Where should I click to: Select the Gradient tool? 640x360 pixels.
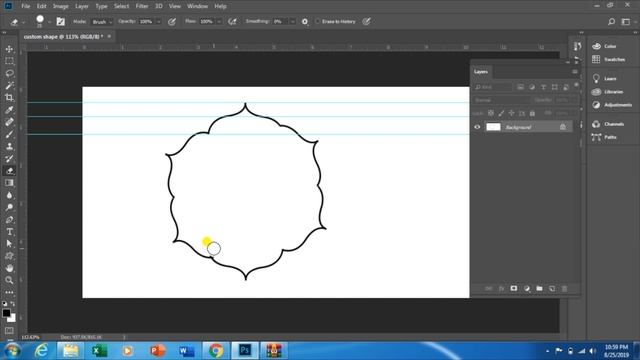tap(9, 183)
